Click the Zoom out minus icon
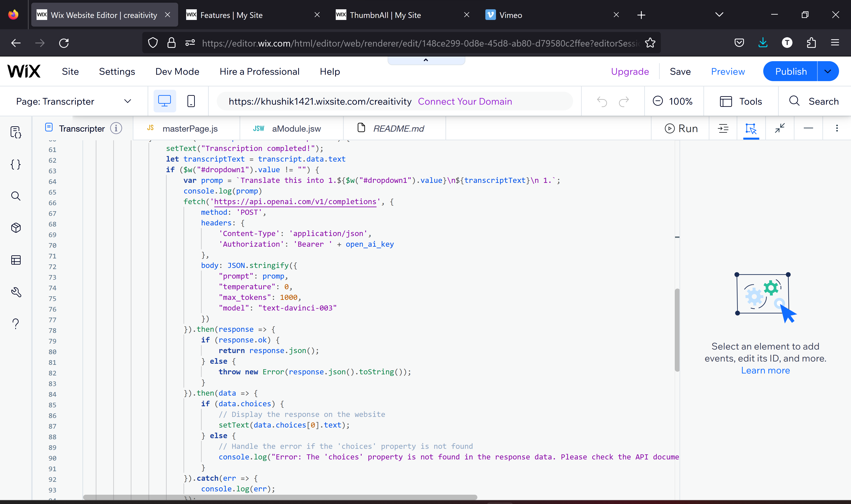Screen dimensions: 851x504 pos(658,101)
